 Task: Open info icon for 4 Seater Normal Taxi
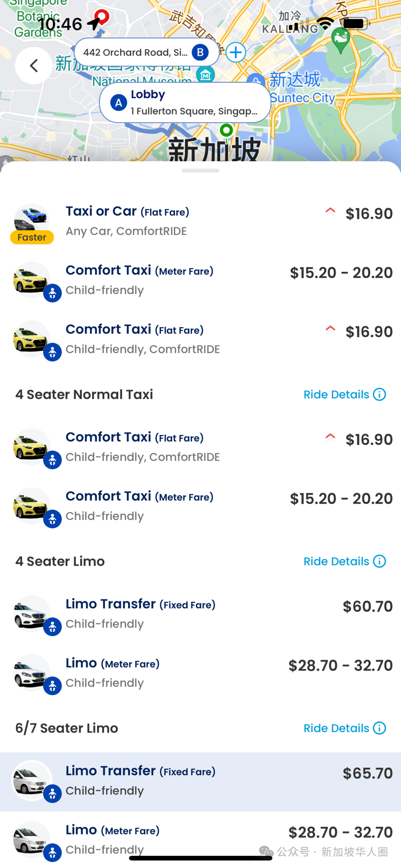click(379, 394)
